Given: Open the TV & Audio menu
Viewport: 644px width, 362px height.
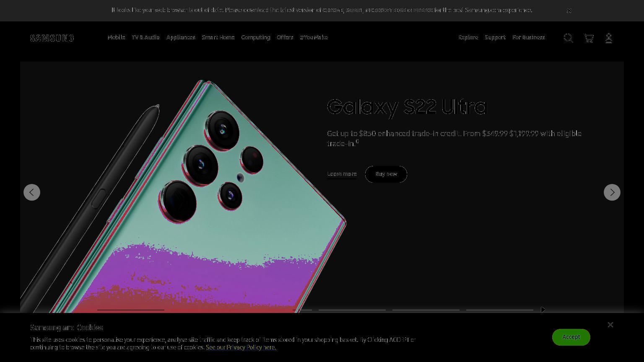Looking at the screenshot, I should (x=145, y=37).
